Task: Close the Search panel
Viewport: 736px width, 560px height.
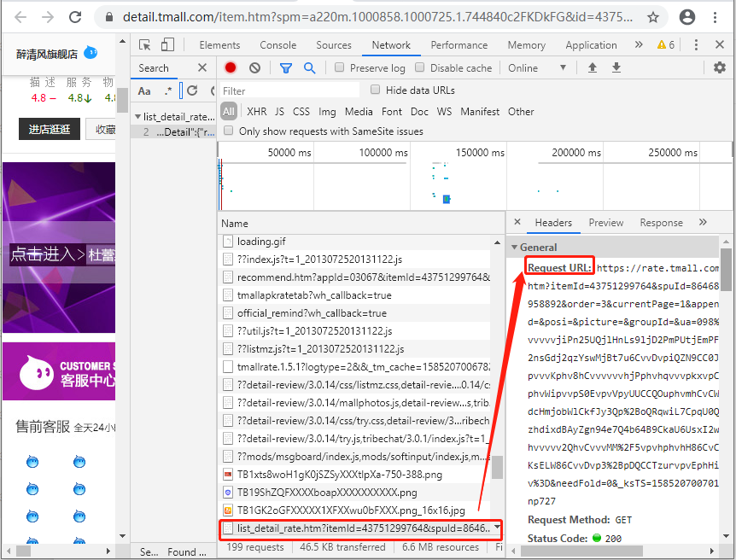Action: click(x=202, y=67)
